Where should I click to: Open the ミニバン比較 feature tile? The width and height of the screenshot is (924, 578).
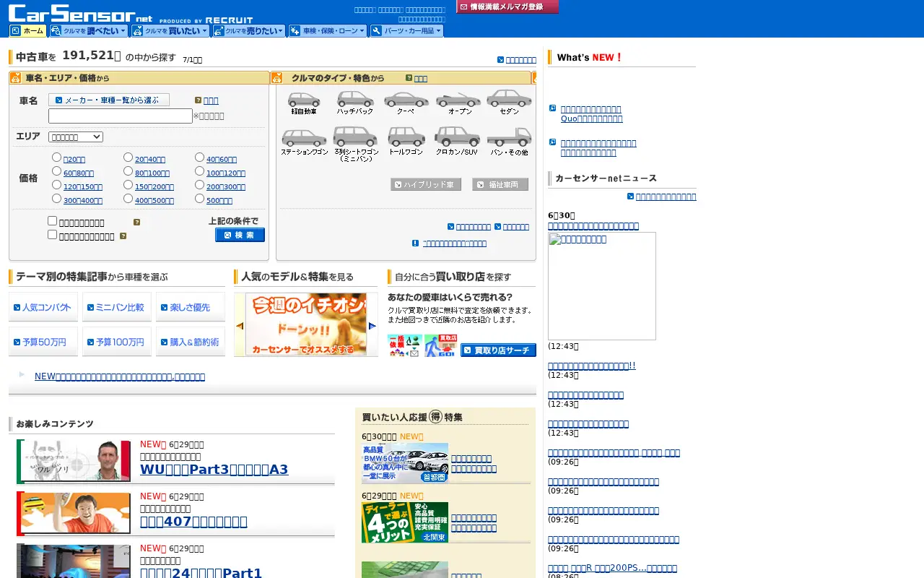[x=117, y=307]
